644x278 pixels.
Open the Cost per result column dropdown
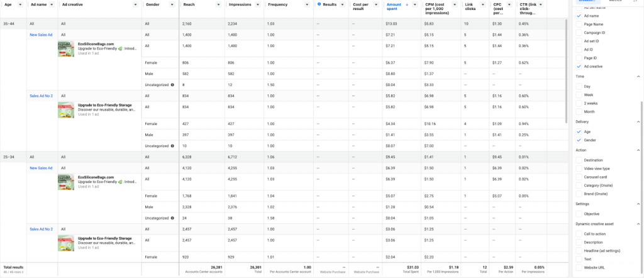pos(376,4)
